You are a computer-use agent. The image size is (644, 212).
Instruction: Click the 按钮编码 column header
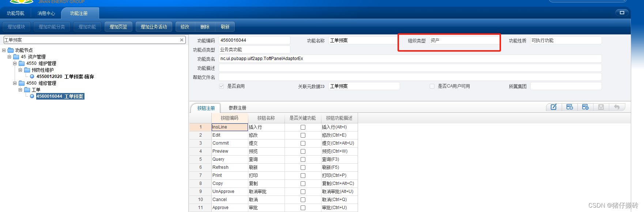(230, 118)
